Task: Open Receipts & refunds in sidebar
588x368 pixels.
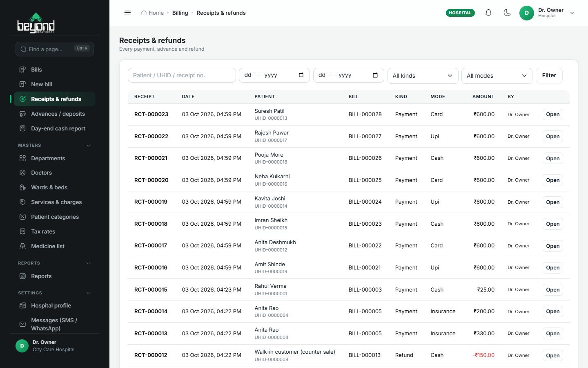Action: [55, 99]
